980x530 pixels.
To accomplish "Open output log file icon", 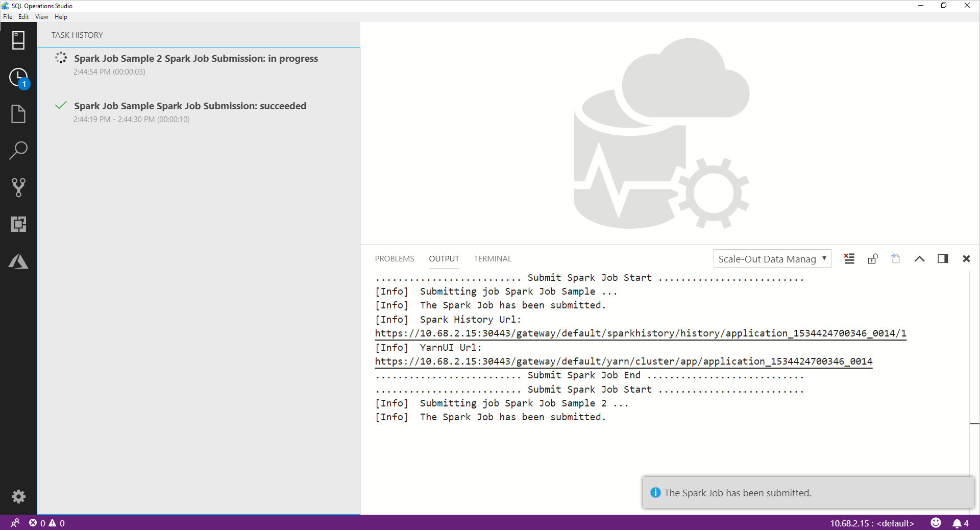I will (x=896, y=259).
